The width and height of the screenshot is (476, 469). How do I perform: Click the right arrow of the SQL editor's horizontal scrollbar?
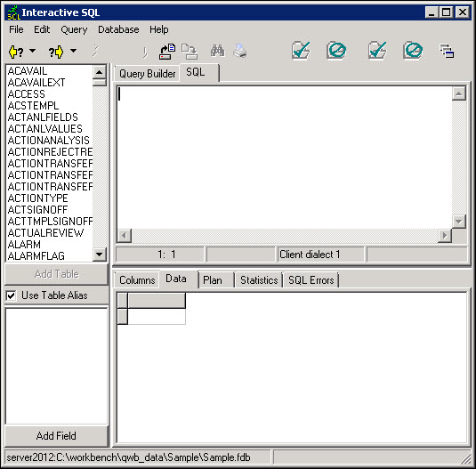click(x=445, y=235)
